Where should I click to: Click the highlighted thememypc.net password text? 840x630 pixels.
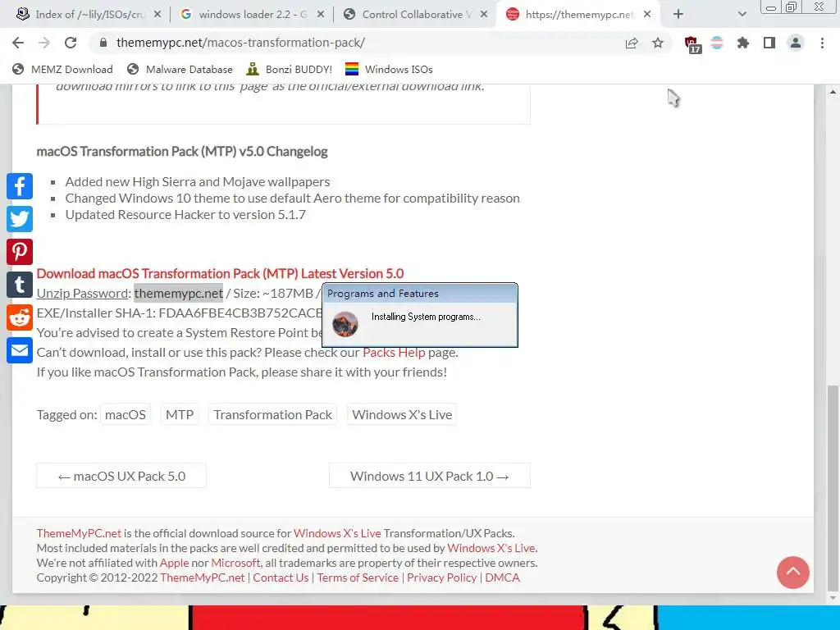pyautogui.click(x=178, y=293)
